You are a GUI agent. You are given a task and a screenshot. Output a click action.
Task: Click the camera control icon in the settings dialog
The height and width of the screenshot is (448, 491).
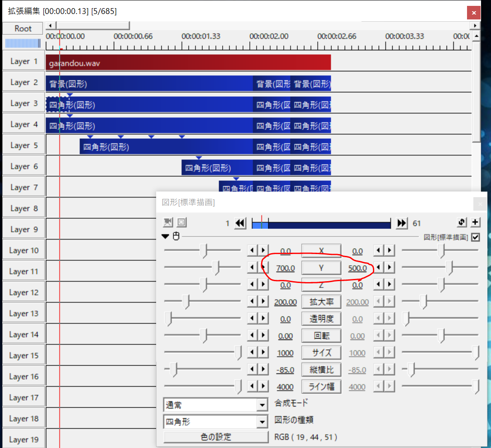(x=168, y=222)
